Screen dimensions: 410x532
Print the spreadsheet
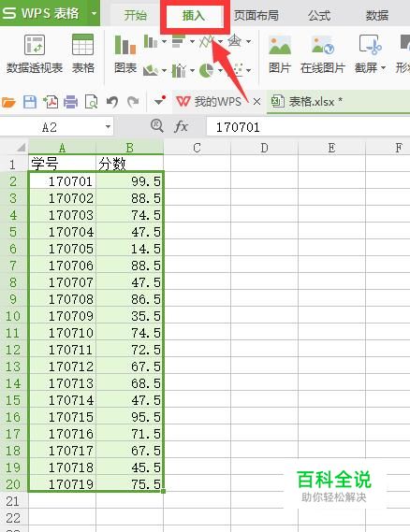(70, 102)
